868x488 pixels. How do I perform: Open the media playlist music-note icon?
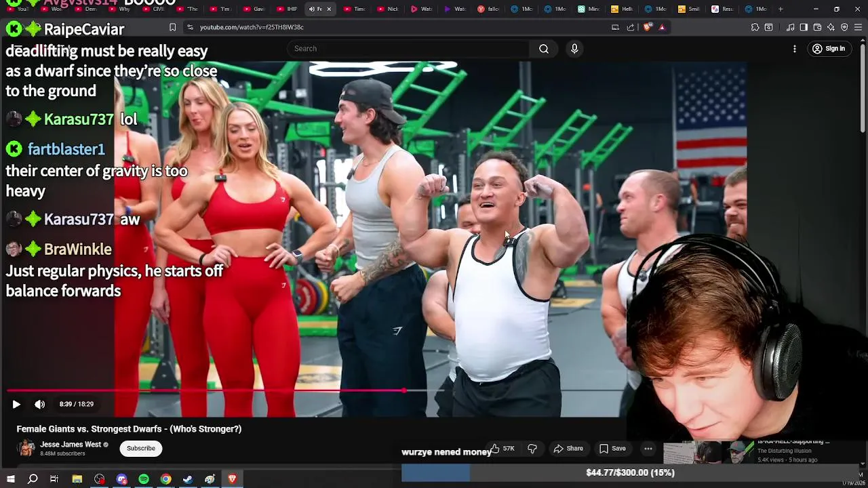tap(790, 27)
